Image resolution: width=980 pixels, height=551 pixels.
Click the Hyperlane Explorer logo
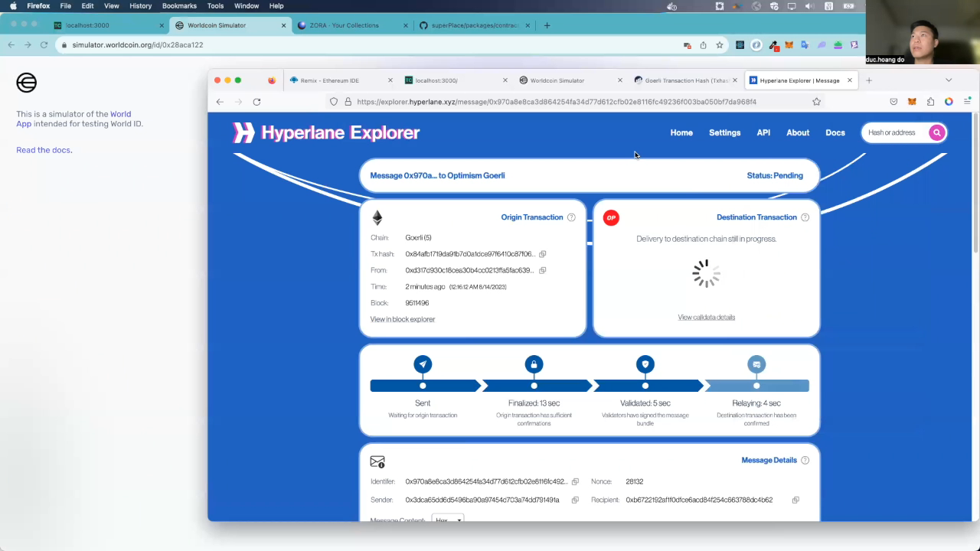tap(326, 132)
